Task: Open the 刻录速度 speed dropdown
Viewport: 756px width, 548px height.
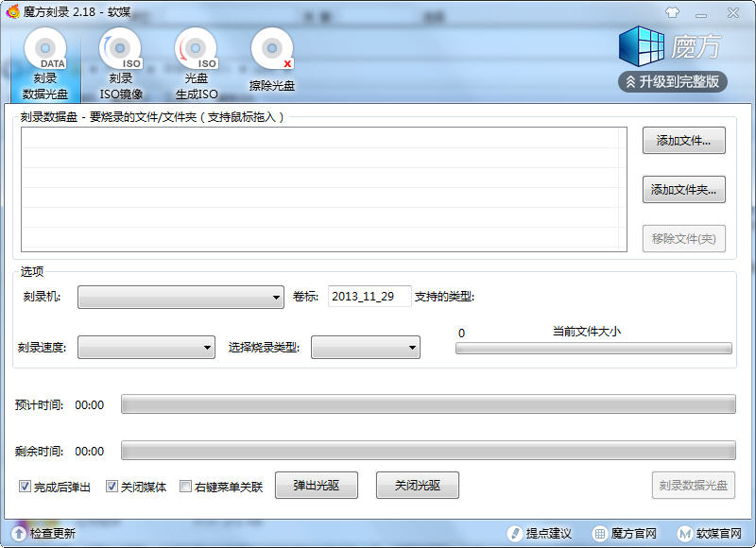Action: click(x=146, y=347)
